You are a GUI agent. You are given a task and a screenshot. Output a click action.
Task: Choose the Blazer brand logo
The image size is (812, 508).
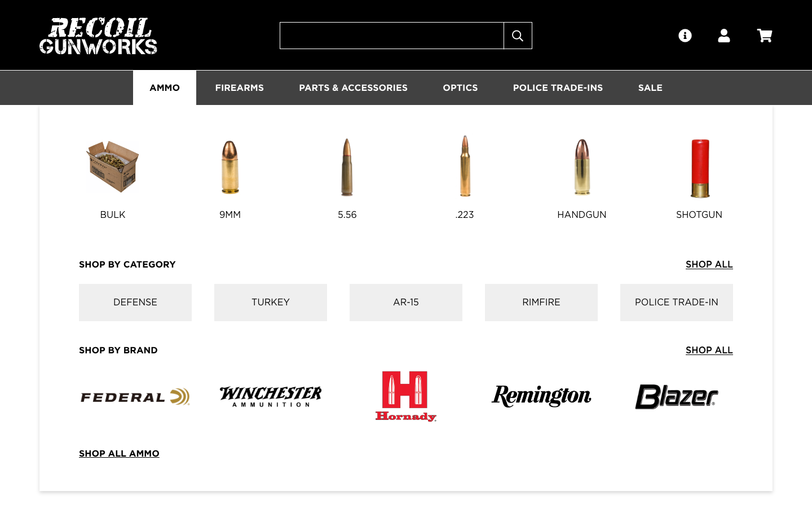coord(677,396)
